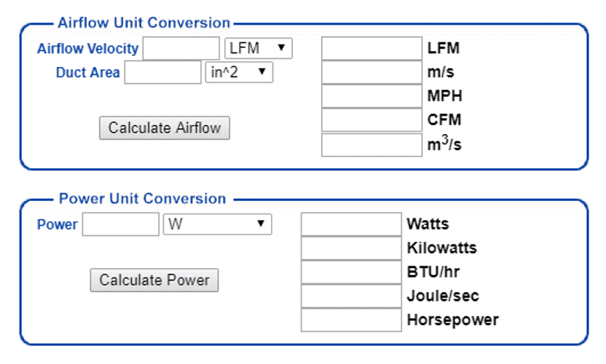
Task: Open the in^2 duct area unit dropdown
Action: 239,72
